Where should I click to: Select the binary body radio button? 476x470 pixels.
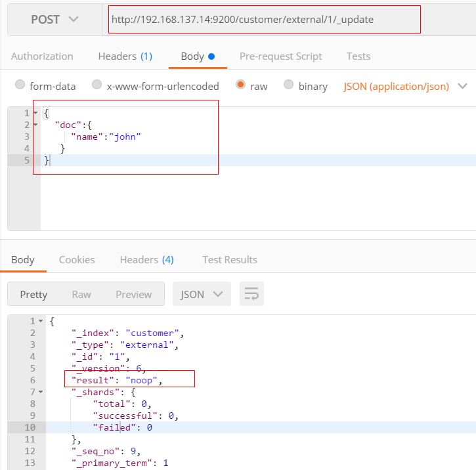click(x=289, y=85)
